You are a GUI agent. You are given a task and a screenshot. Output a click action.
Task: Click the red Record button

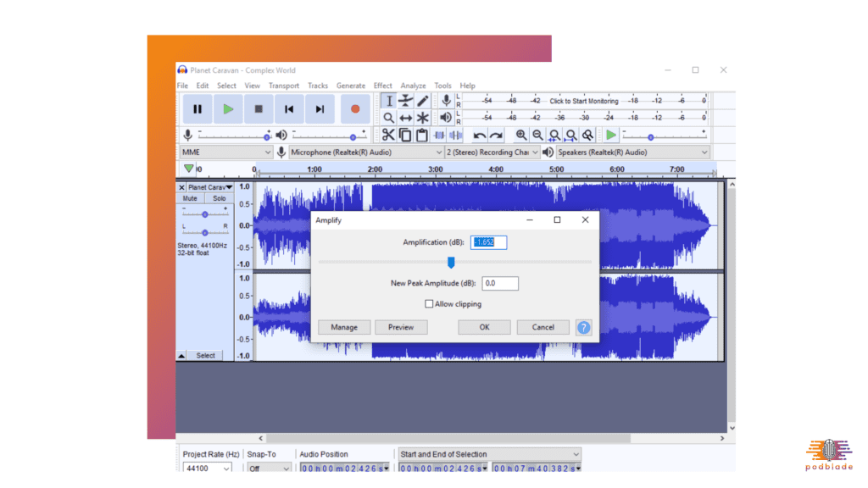355,109
